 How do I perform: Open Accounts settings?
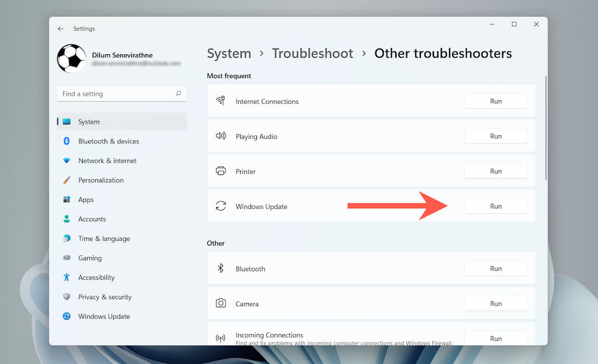click(x=122, y=219)
